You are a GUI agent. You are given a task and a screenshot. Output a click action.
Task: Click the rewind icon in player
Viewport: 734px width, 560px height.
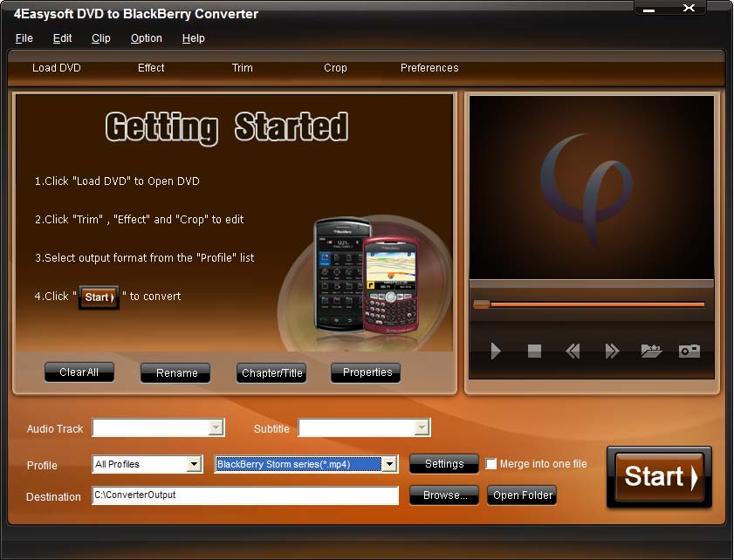(x=573, y=351)
